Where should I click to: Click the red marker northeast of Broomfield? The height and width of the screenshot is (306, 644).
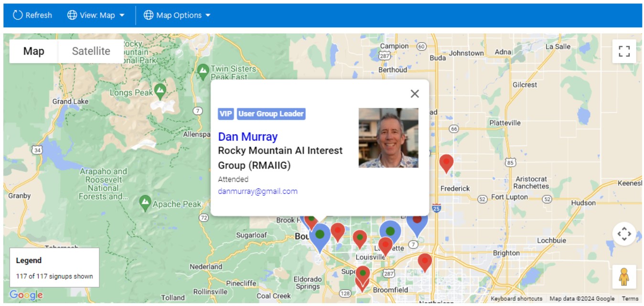coord(425,263)
